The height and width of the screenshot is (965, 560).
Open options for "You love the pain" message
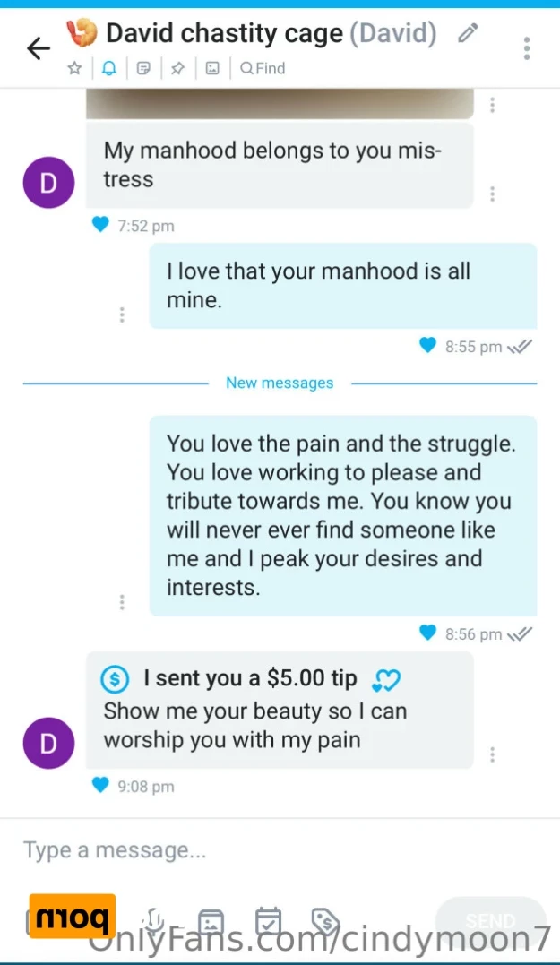122,602
